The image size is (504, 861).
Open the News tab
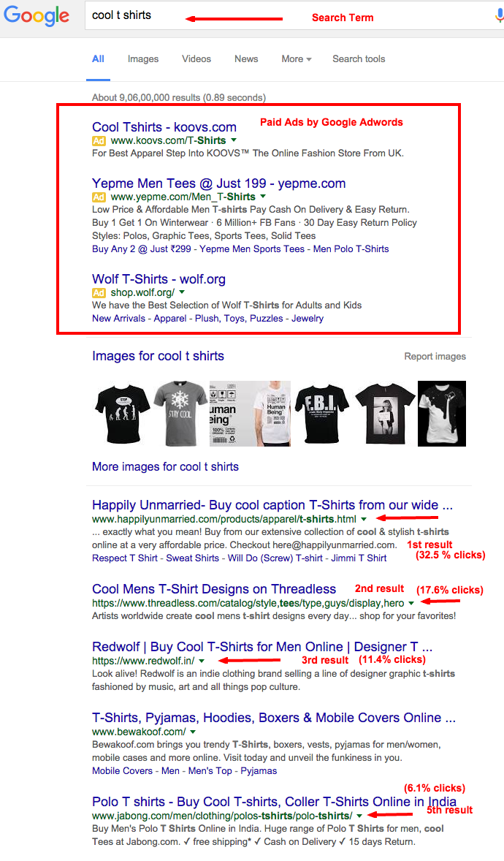click(246, 58)
